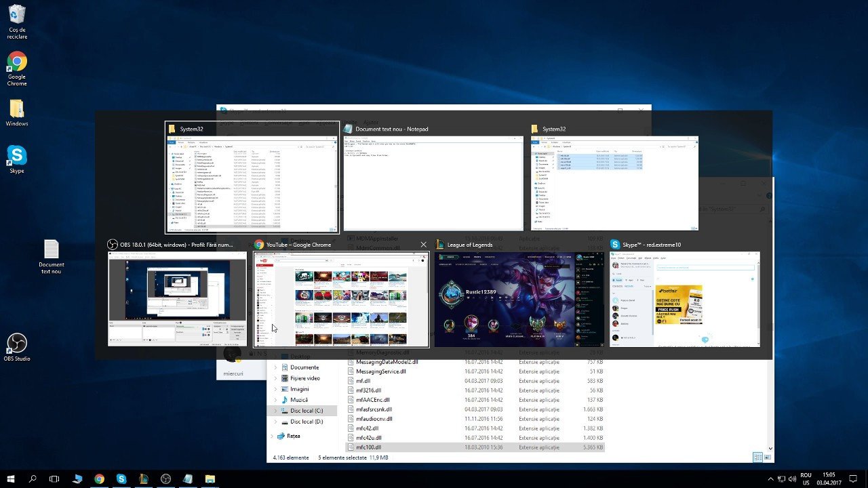This screenshot has height=488, width=868.
Task: Open Action Center notifications icon
Action: tap(853, 479)
